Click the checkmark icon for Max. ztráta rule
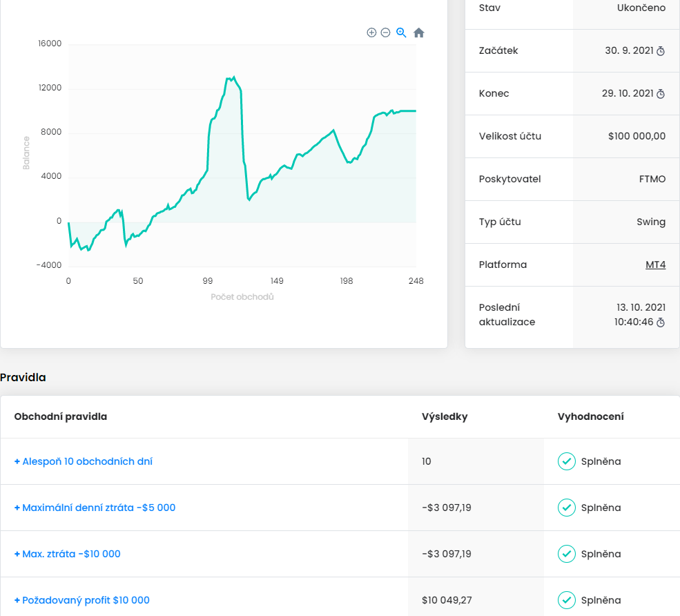Viewport: 680px width, 616px height. (566, 554)
